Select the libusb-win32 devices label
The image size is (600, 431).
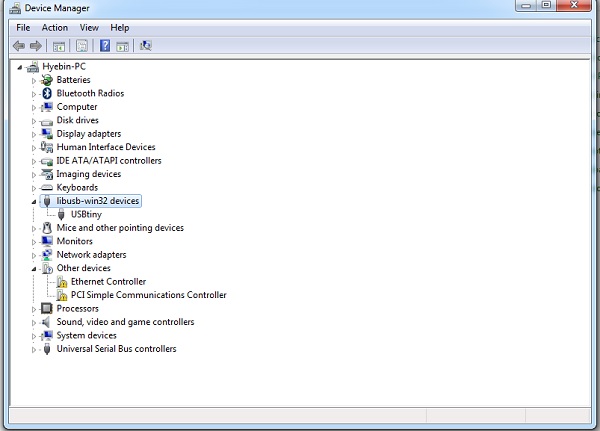tap(98, 201)
